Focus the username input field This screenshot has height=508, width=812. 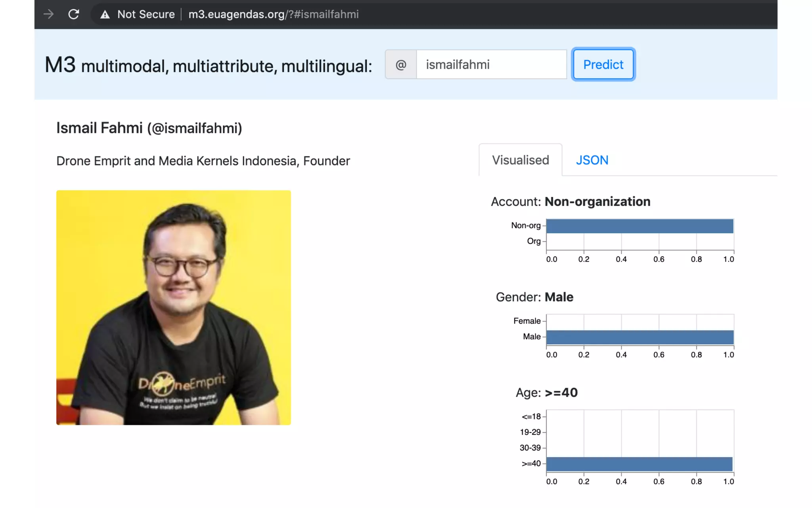click(491, 64)
